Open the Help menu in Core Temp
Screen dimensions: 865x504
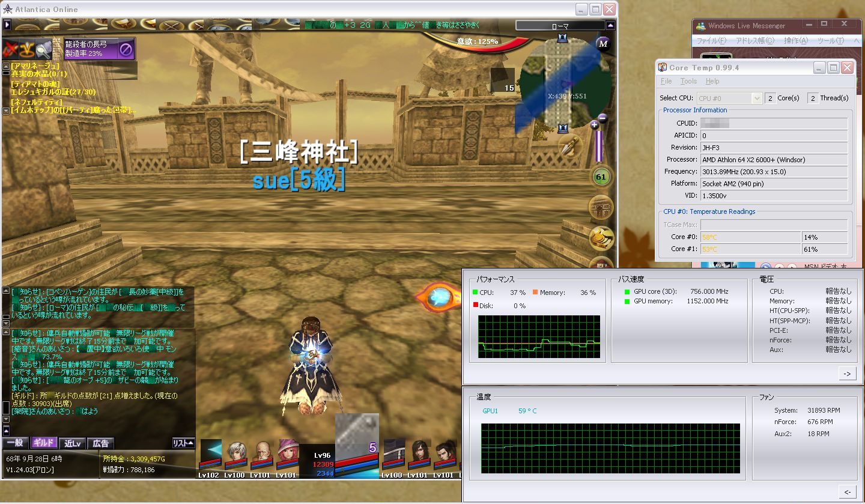712,81
